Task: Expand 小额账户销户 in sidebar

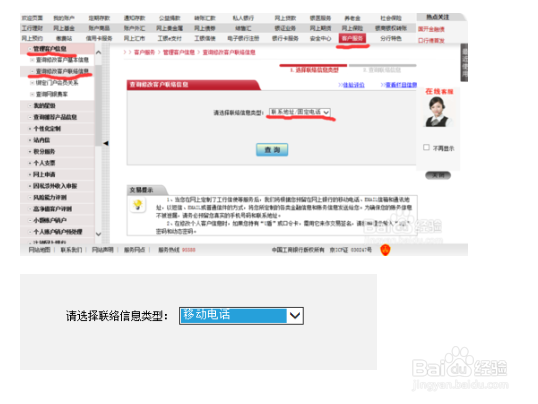Action: click(50, 220)
